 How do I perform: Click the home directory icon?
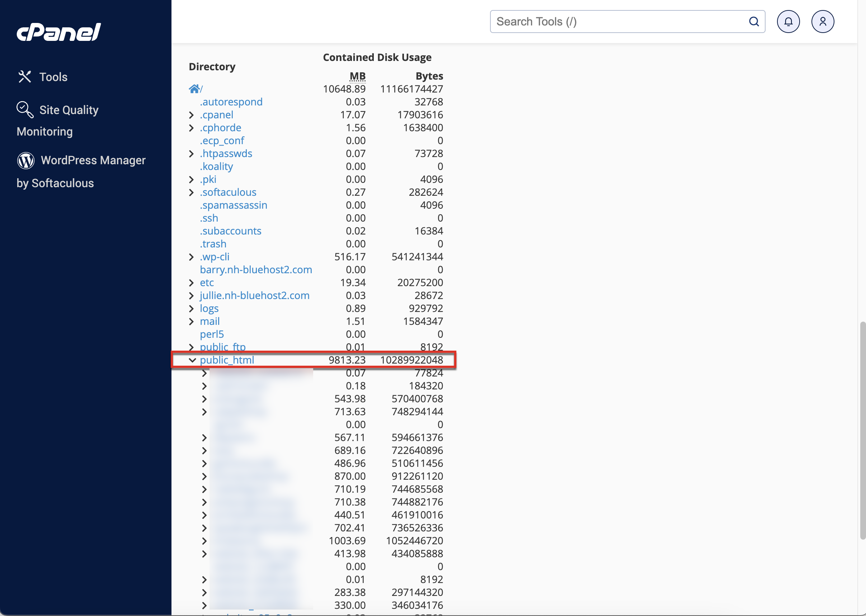point(194,89)
